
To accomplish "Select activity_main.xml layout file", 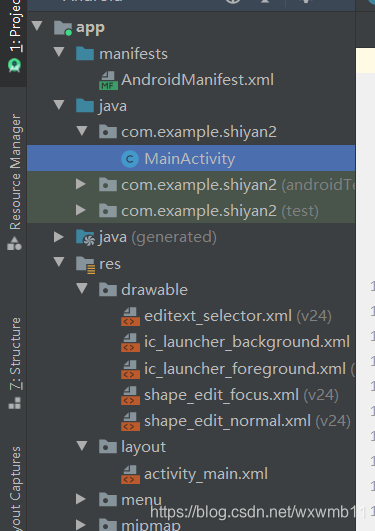I will tap(206, 474).
